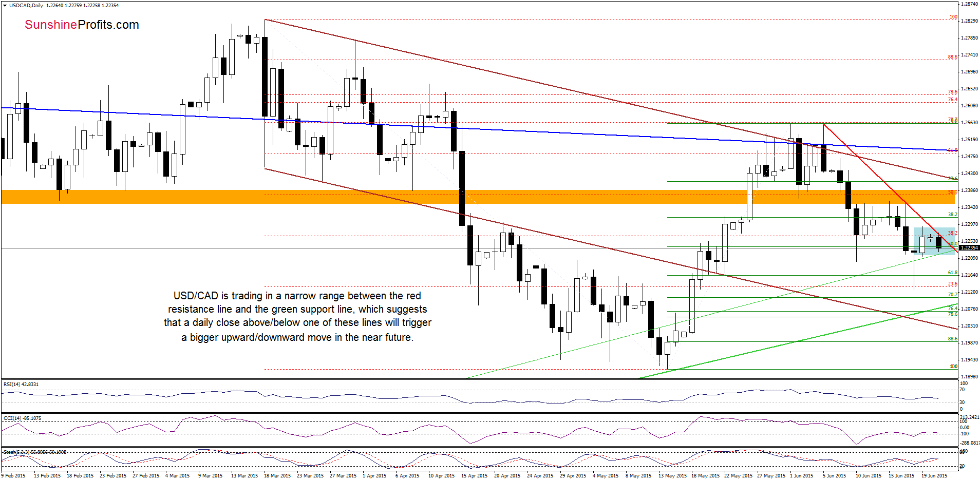Click the 1.25630 price axis label

coord(969,122)
